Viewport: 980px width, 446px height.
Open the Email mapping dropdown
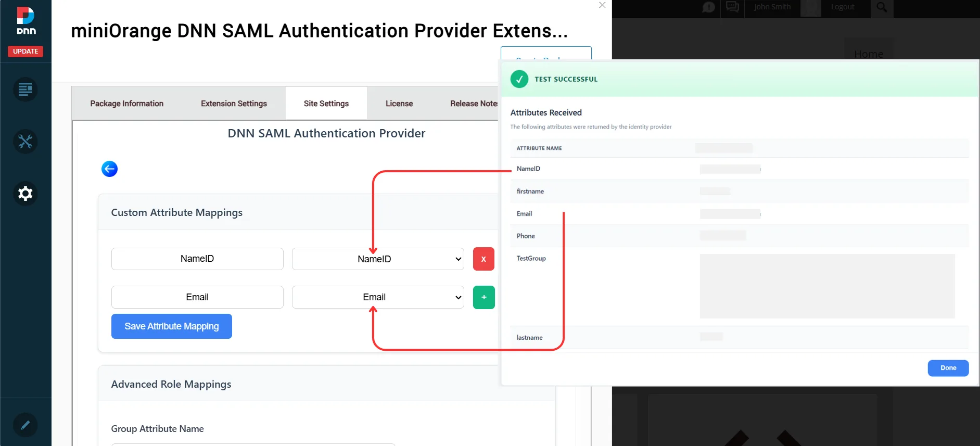coord(378,297)
